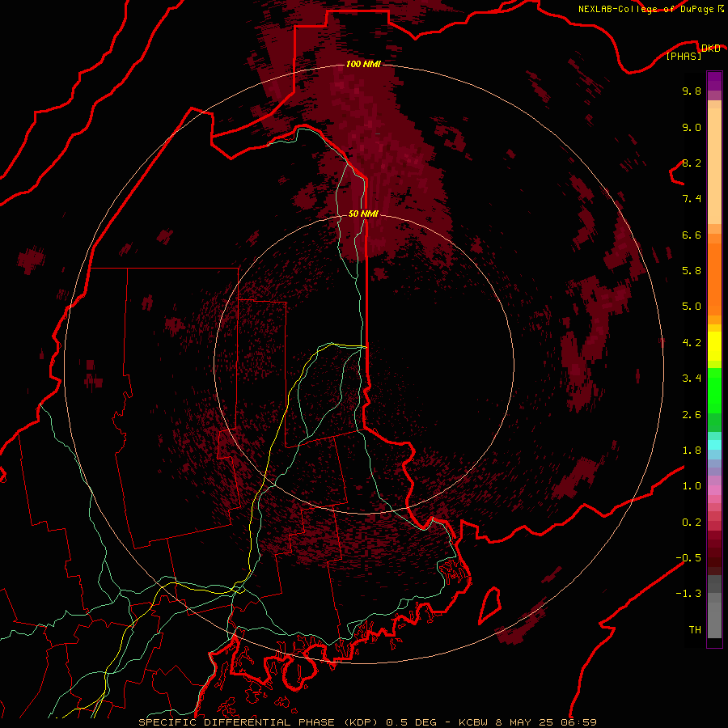Screen dimensions: 728x728
Task: Pick the peach band beside 8.2
Action: (x=714, y=166)
